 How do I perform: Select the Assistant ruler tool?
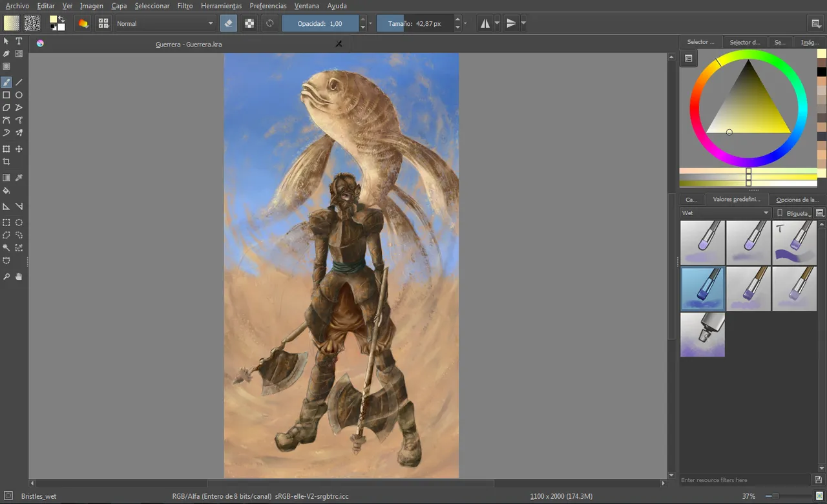click(x=6, y=207)
